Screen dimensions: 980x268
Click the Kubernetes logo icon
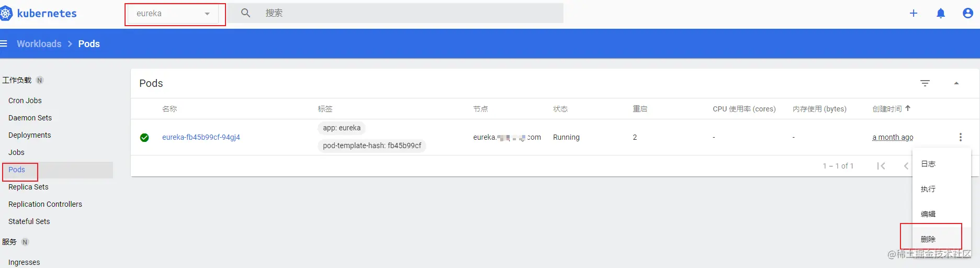tap(6, 13)
